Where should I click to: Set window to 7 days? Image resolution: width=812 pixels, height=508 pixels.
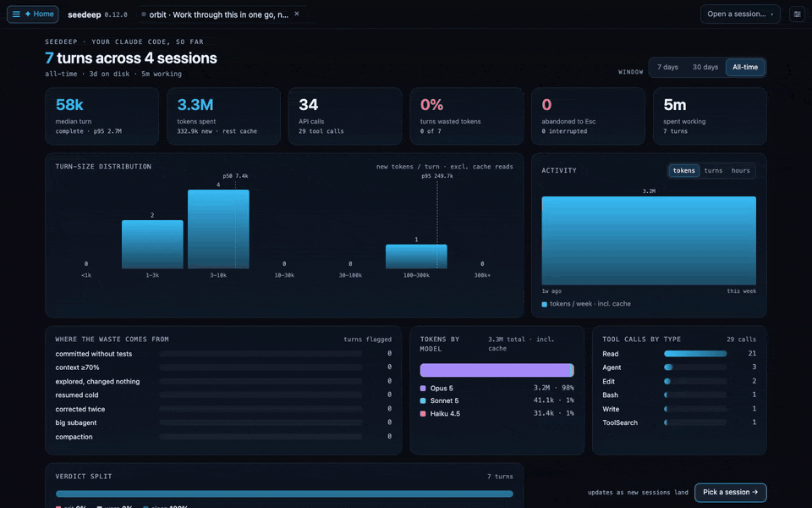(667, 67)
